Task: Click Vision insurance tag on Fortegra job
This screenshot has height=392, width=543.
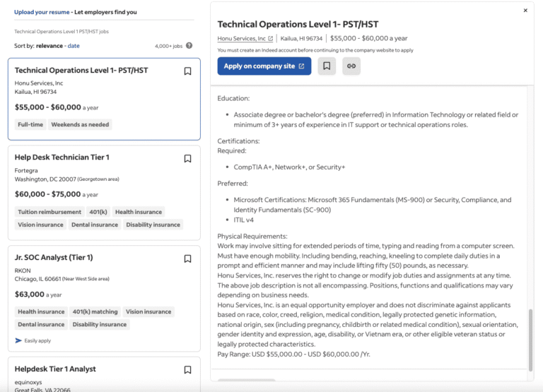Action: (40, 225)
